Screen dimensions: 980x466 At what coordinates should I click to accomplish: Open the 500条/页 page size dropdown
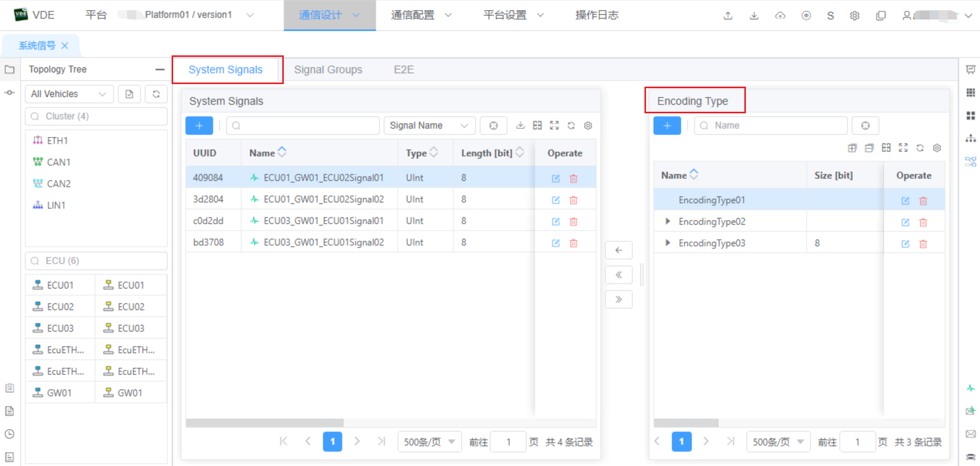tap(429, 441)
